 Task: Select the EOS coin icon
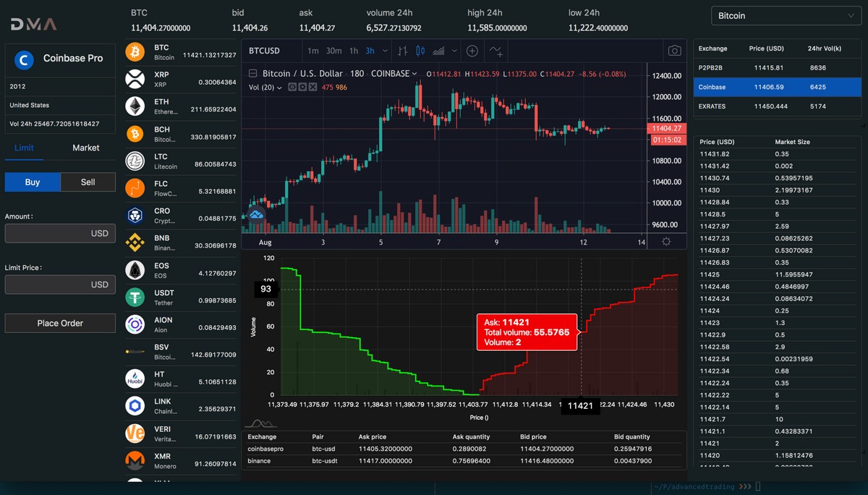coord(135,270)
